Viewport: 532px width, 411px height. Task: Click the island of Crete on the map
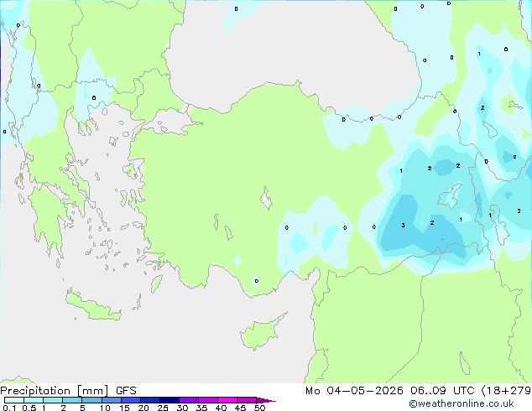(x=93, y=305)
